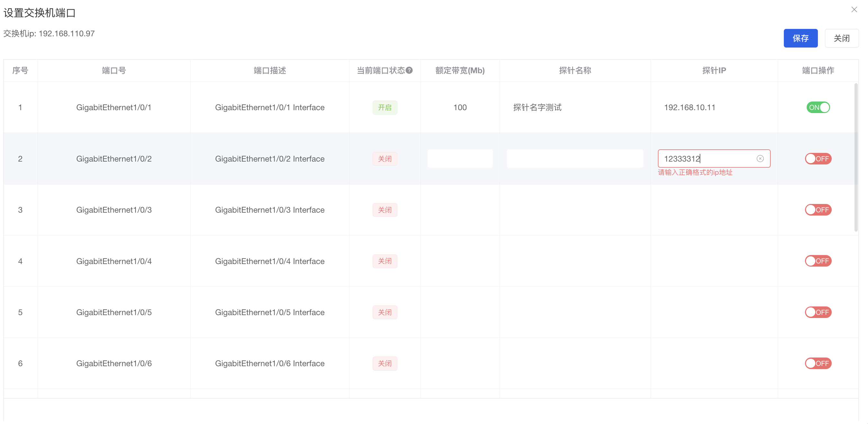868x424 pixels.
Task: Select the GigabitEthernet1/0/2 port number cell
Action: [x=114, y=159]
